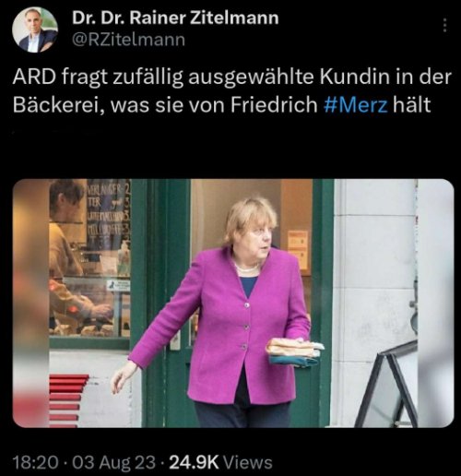
Task: Click the chalkboard menu in bakery window
Action: 109,212
